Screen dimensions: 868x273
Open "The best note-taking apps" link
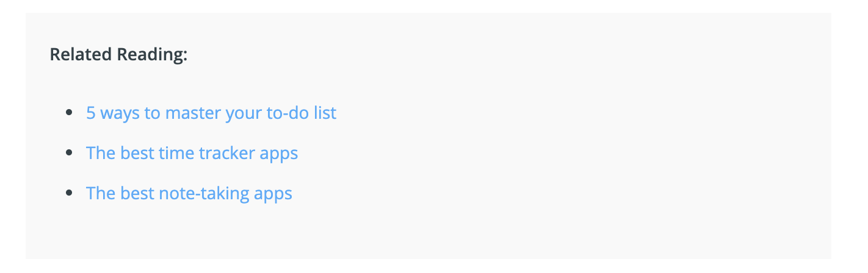pos(189,194)
